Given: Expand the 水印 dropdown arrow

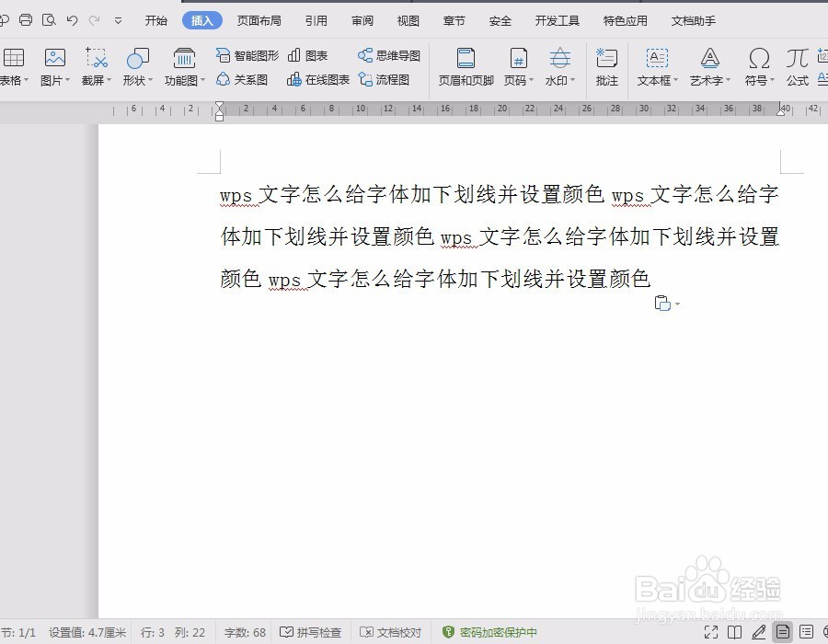Looking at the screenshot, I should [572, 80].
